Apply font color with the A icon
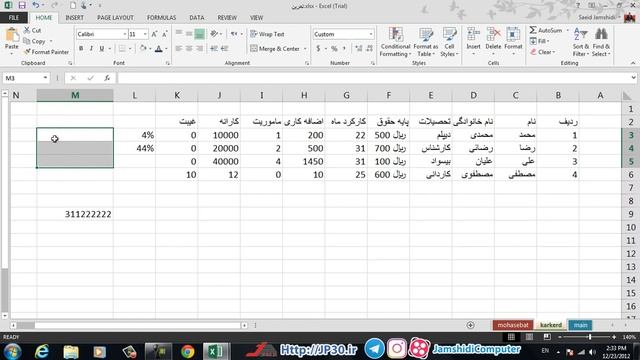Viewport: 640px width, 360px height. click(x=159, y=49)
